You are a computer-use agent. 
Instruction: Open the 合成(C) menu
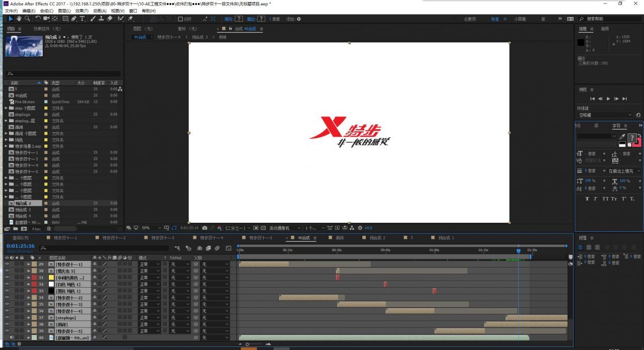(47, 11)
